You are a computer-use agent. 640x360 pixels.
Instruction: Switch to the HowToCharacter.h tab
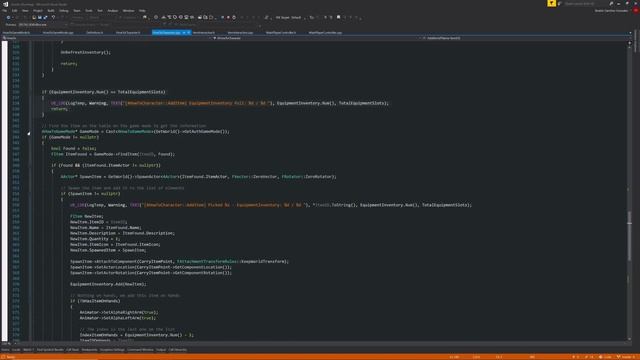click(x=128, y=32)
